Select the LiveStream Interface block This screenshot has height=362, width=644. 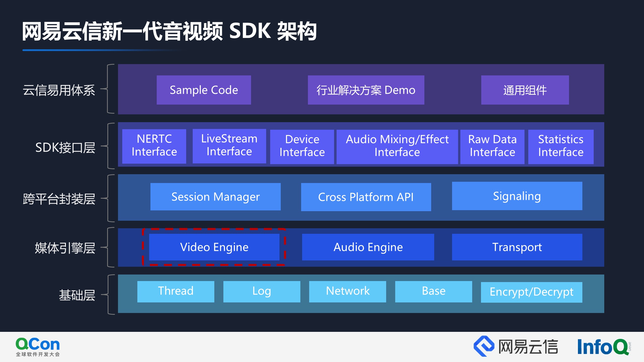[x=229, y=146]
